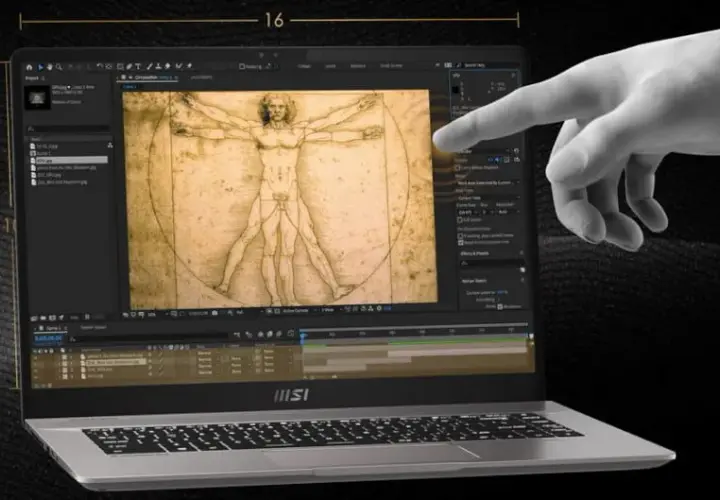Toggle the Hide Shy Layers switch
This screenshot has height=500, width=720.
point(260,335)
